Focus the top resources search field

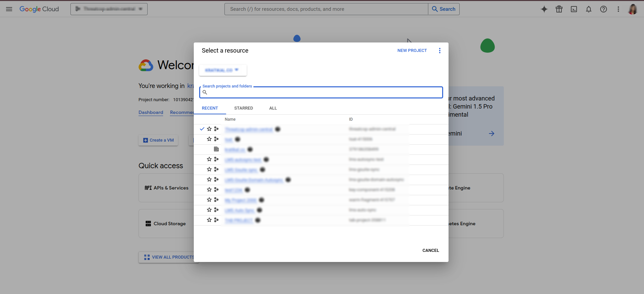pos(326,9)
